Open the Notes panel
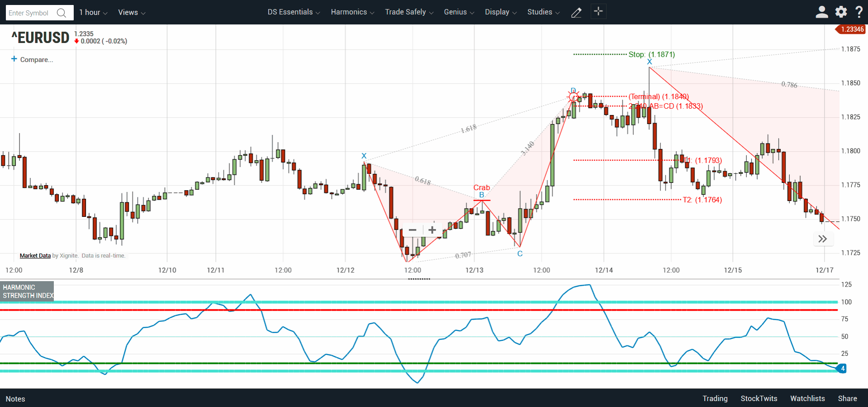The height and width of the screenshot is (407, 868). point(15,399)
